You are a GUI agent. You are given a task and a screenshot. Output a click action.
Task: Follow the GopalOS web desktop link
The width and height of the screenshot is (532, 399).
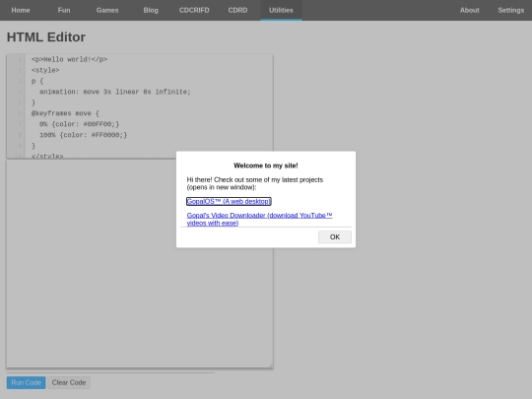(x=229, y=201)
